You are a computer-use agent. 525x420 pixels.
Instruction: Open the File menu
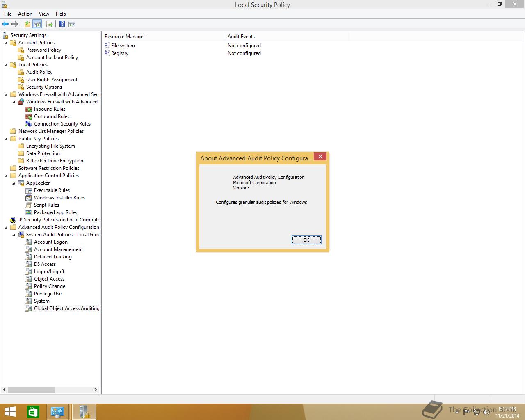coord(8,14)
